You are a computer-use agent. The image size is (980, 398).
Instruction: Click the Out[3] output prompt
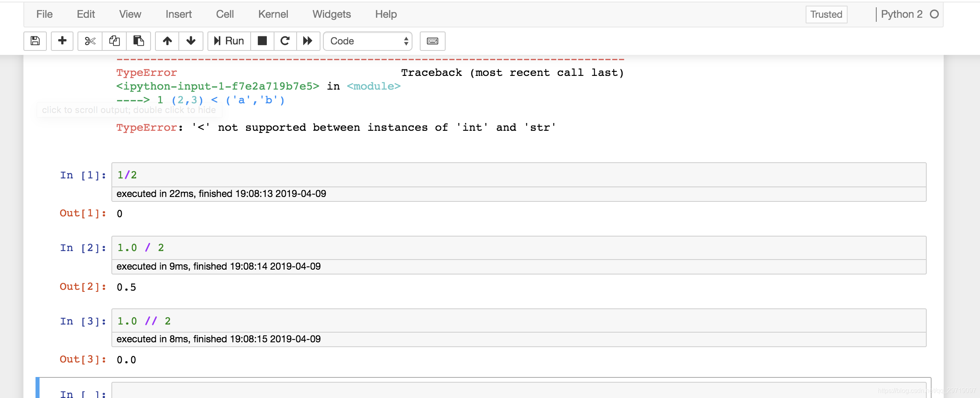click(x=83, y=359)
